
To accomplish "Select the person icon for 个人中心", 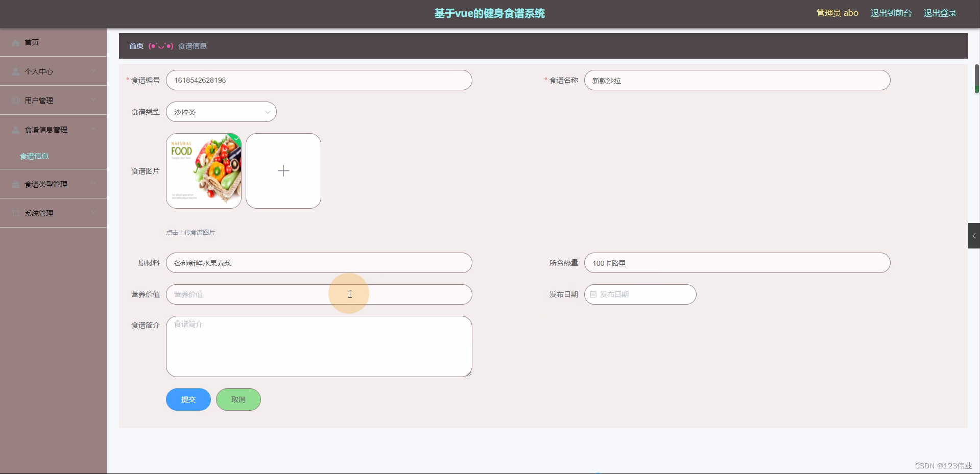I will pyautogui.click(x=15, y=71).
